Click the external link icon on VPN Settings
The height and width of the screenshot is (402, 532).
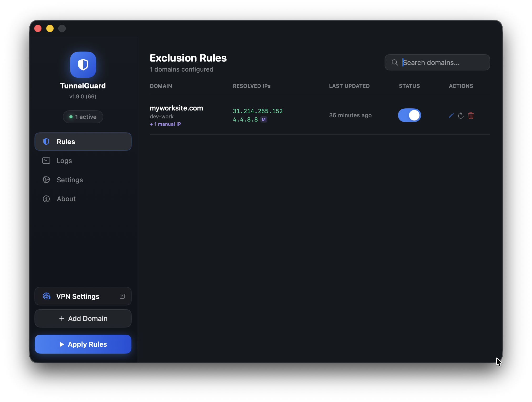[122, 296]
